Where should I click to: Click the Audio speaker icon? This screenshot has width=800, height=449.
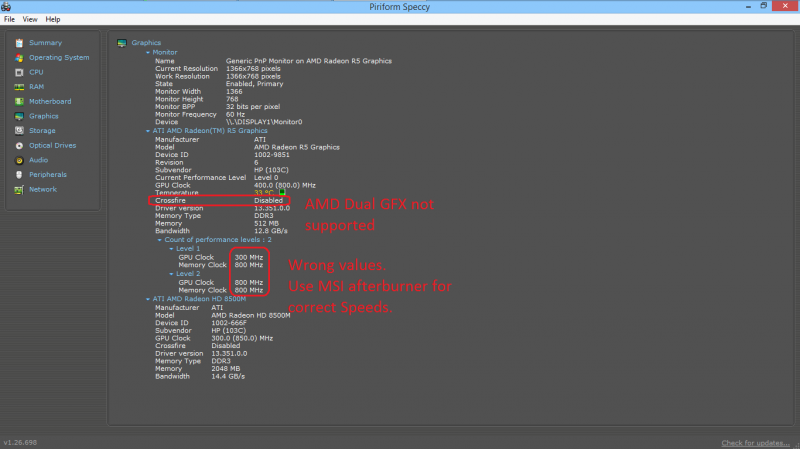pyautogui.click(x=19, y=160)
